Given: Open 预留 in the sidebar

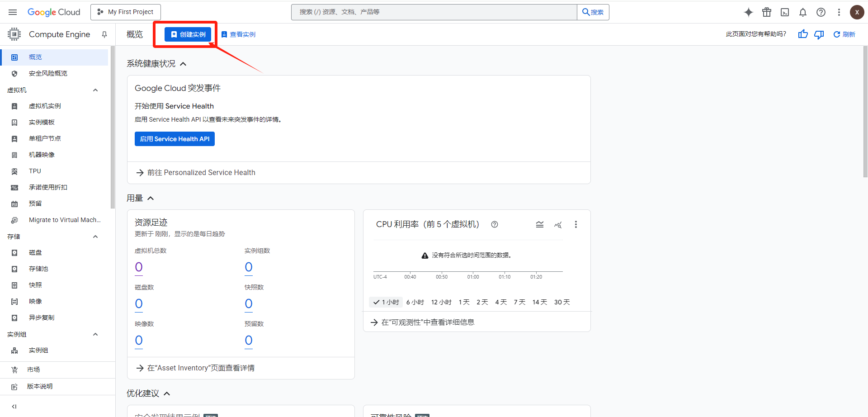Looking at the screenshot, I should [54, 204].
